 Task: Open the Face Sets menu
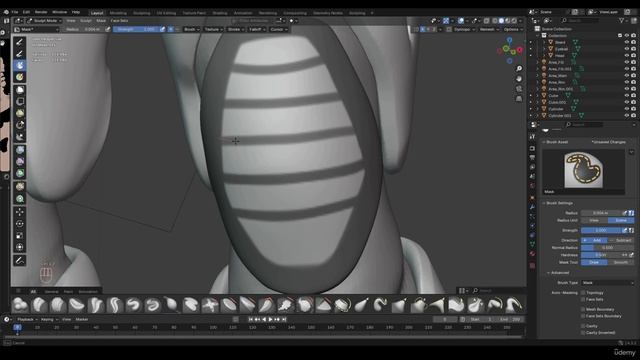point(119,20)
